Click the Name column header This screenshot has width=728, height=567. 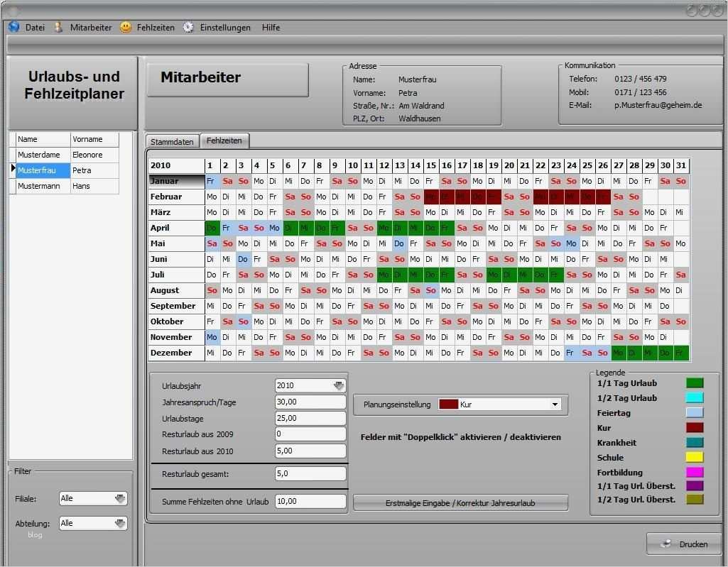43,139
